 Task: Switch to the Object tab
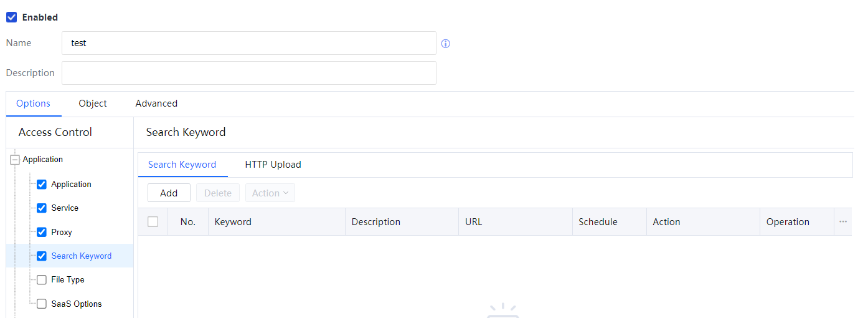93,104
